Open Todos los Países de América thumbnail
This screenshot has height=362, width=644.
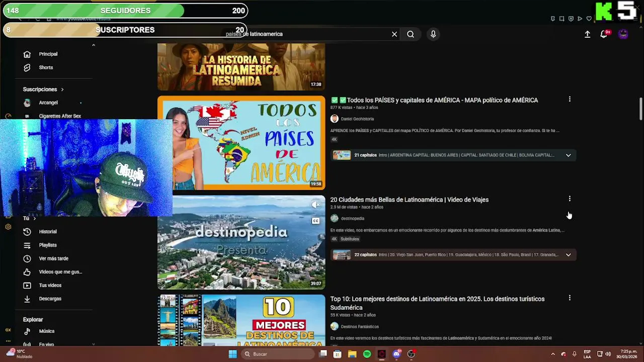click(x=241, y=143)
